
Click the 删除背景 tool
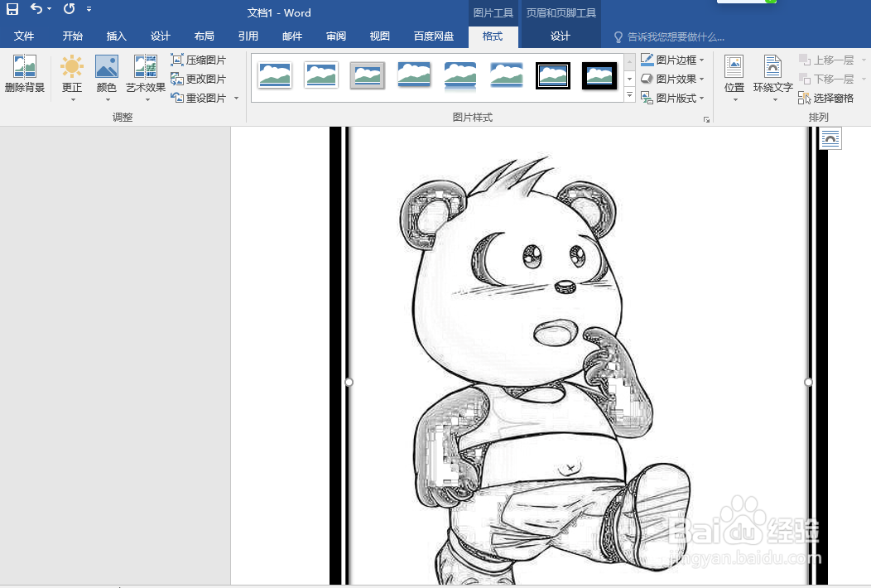click(25, 74)
